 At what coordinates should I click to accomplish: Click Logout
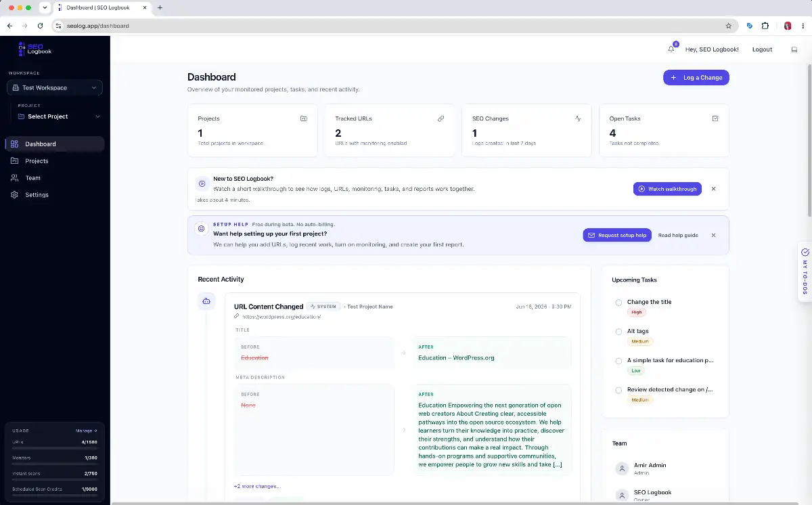click(x=762, y=49)
